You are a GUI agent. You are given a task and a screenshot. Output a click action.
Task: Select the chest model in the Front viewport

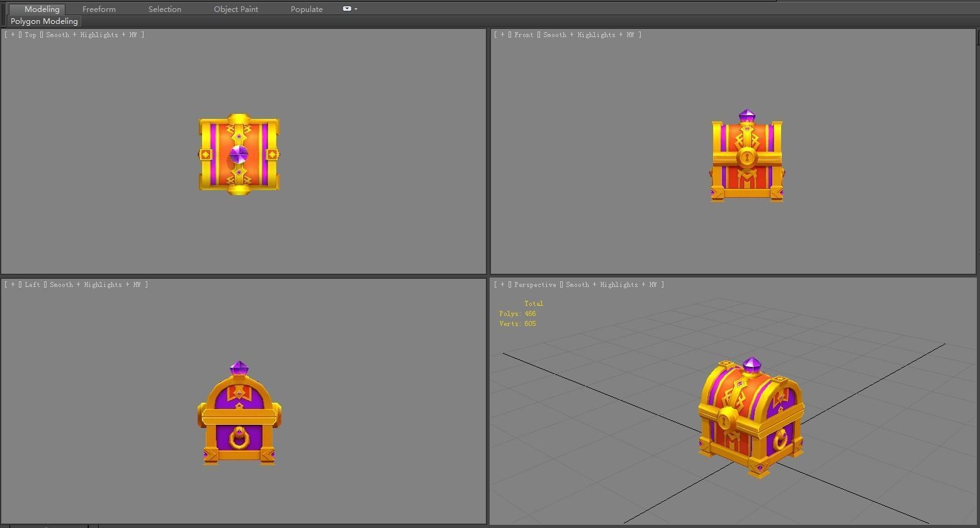coord(747,156)
